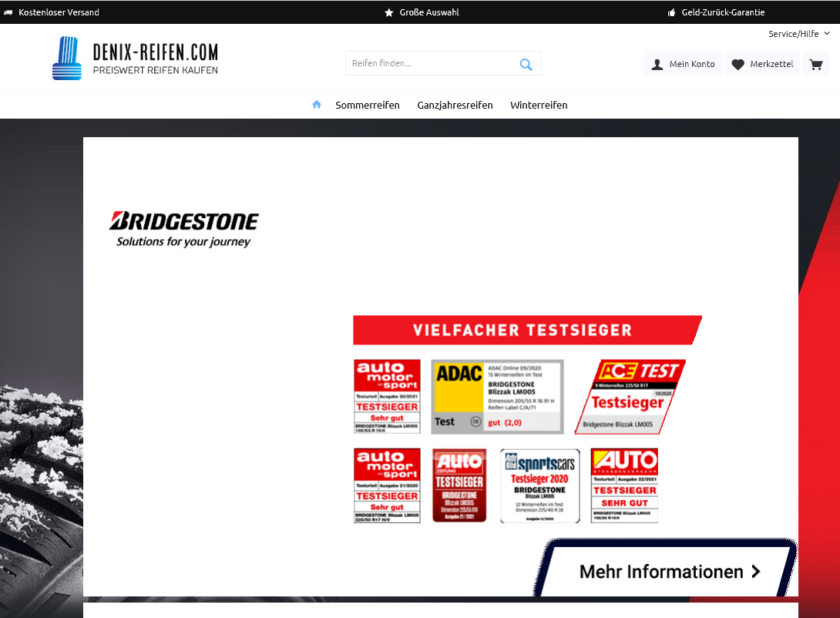Open the Winterreifen category
Image resolution: width=840 pixels, height=618 pixels.
[x=539, y=105]
